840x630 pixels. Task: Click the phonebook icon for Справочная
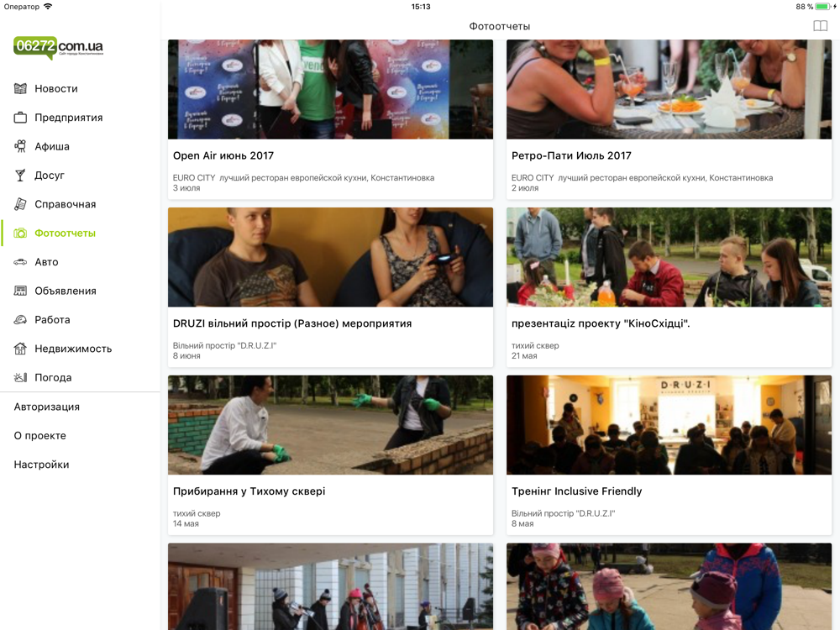tap(20, 204)
